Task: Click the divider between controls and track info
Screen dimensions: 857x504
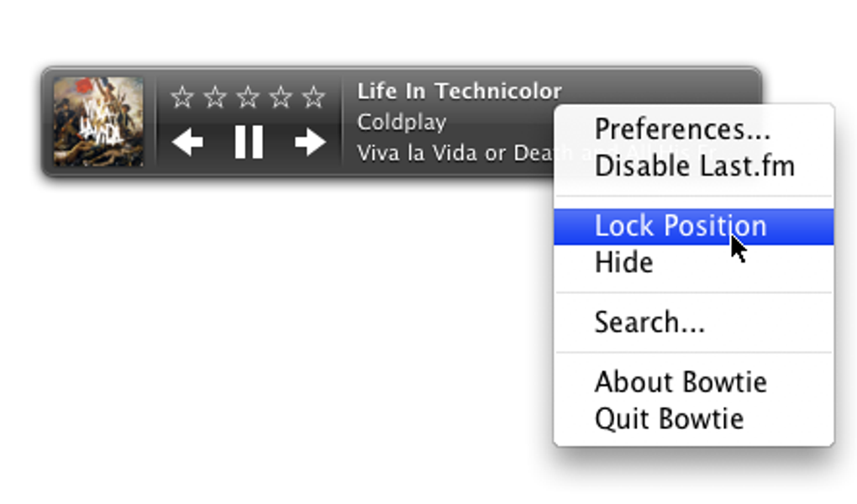Action: (342, 122)
